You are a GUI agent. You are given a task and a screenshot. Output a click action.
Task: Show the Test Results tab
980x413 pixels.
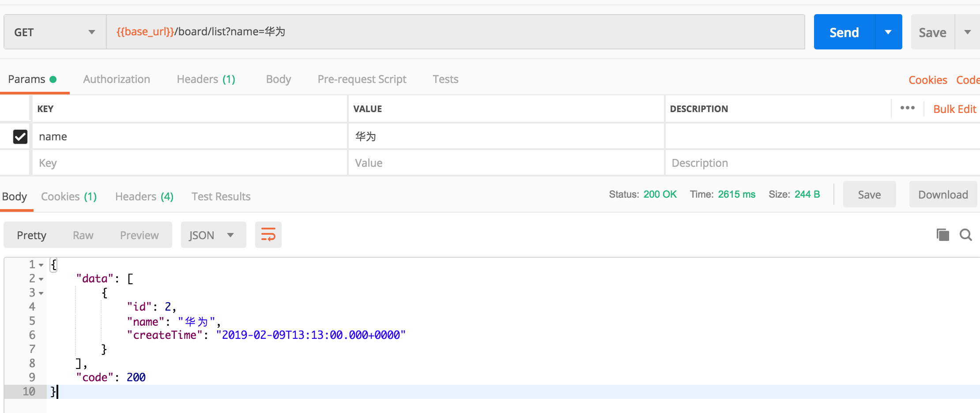(221, 196)
